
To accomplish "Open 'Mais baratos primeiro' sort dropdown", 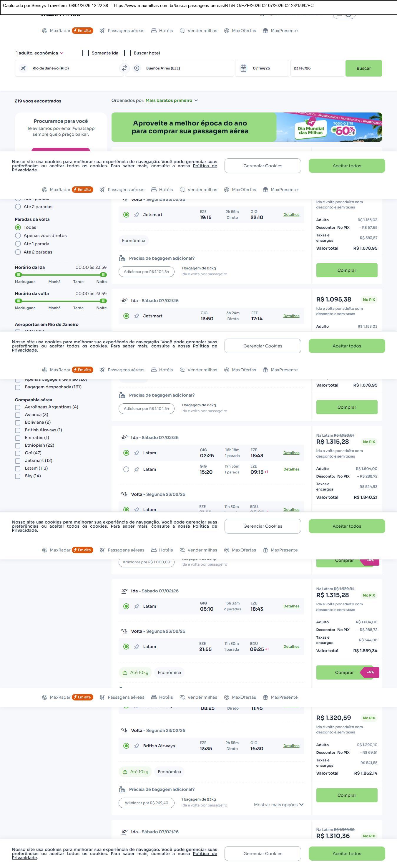I will [171, 100].
